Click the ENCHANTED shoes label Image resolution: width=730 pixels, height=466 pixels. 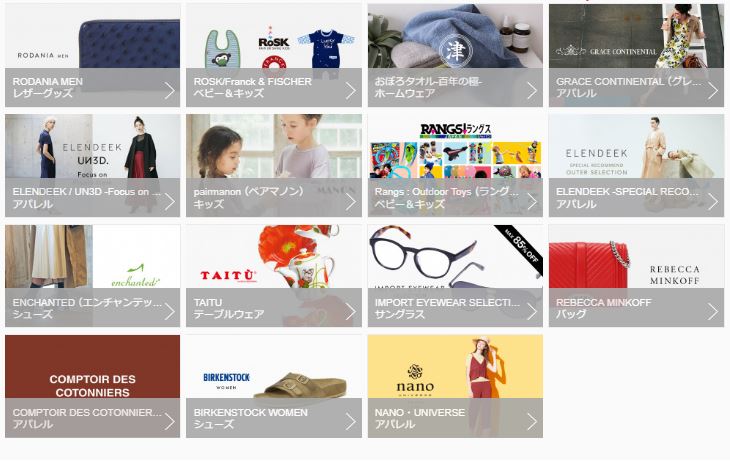tap(87, 308)
